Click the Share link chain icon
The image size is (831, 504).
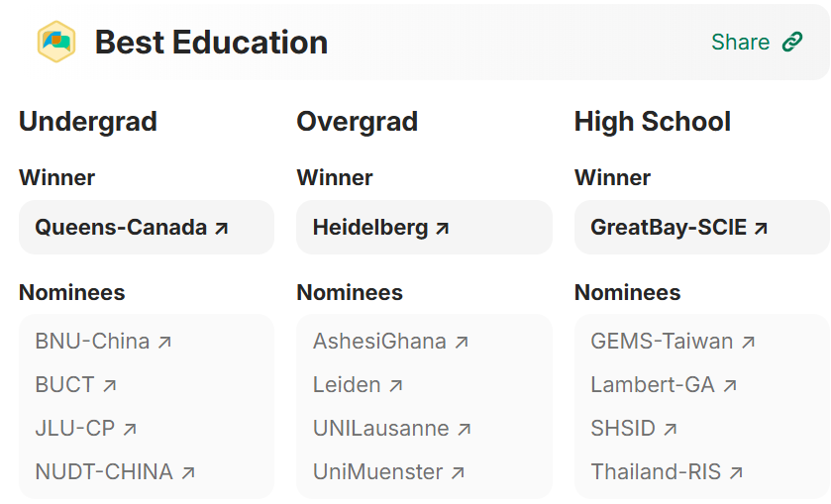792,42
